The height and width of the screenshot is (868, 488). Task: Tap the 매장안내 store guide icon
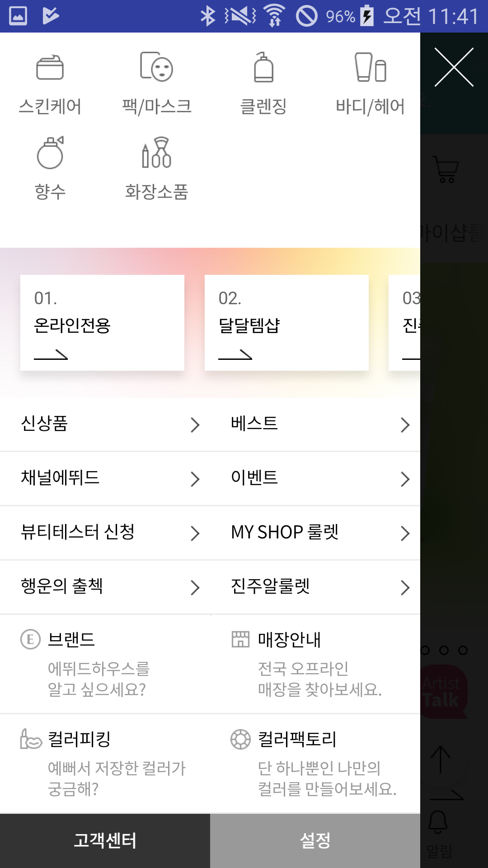tap(240, 639)
